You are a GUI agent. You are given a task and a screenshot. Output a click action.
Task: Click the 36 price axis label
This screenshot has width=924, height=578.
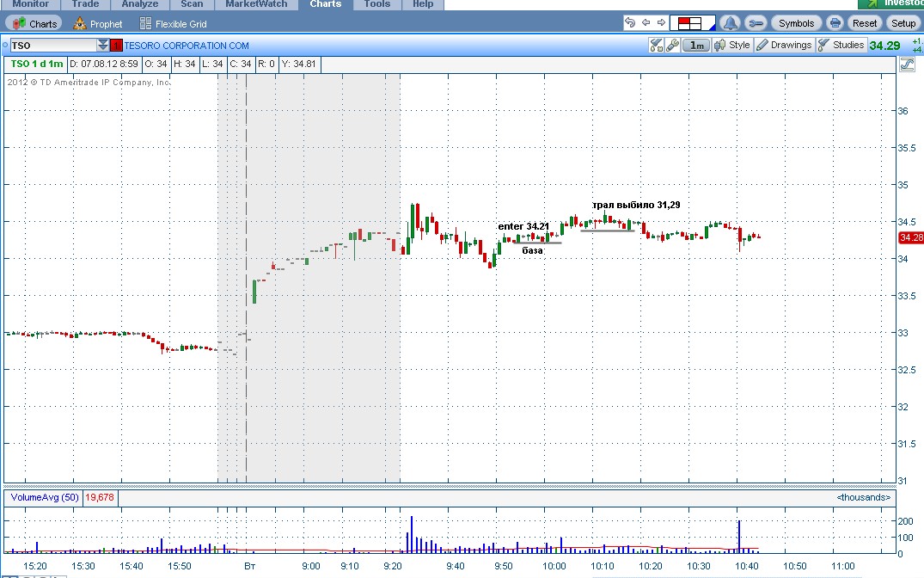click(x=903, y=111)
